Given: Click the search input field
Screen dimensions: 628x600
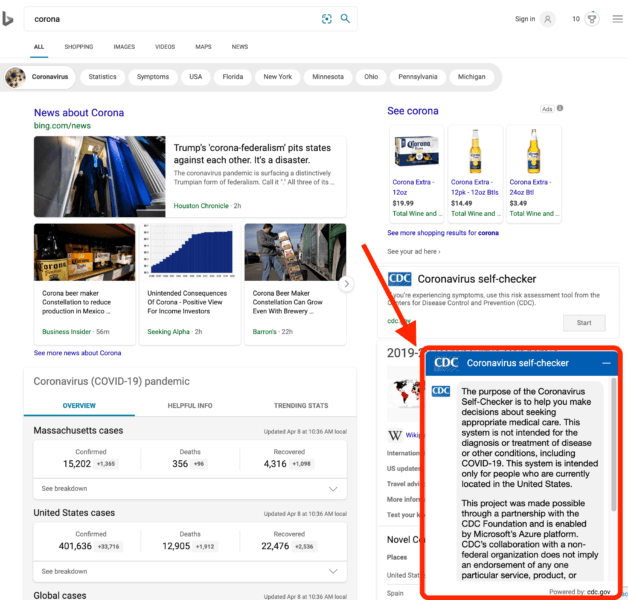Looking at the screenshot, I should [x=170, y=19].
